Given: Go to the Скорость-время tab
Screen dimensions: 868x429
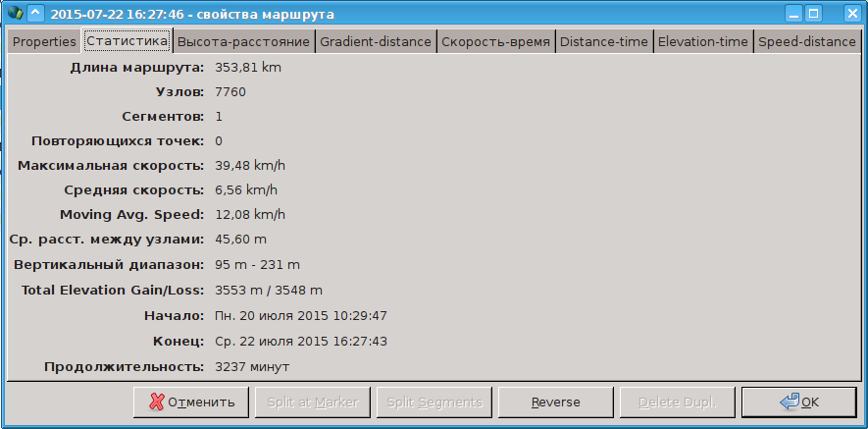Looking at the screenshot, I should click(x=495, y=41).
